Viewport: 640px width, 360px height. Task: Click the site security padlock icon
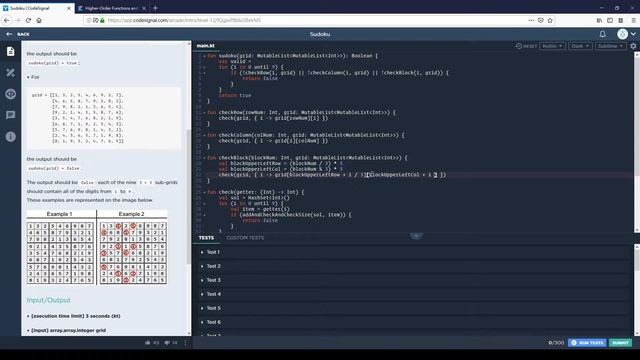click(x=102, y=20)
